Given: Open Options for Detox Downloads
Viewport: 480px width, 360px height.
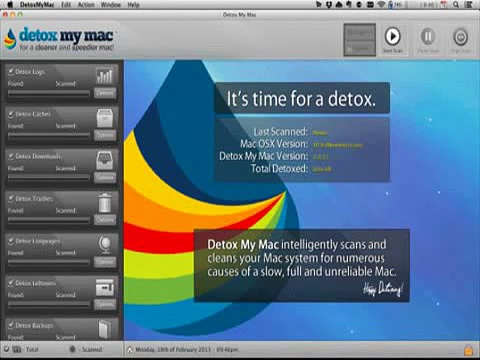Looking at the screenshot, I should tap(105, 177).
